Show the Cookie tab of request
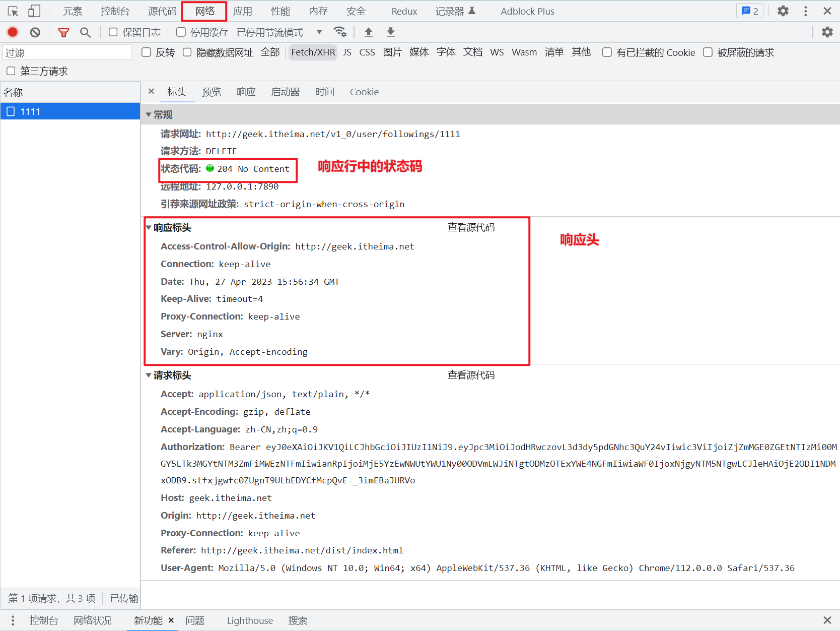This screenshot has width=840, height=631. tap(364, 92)
